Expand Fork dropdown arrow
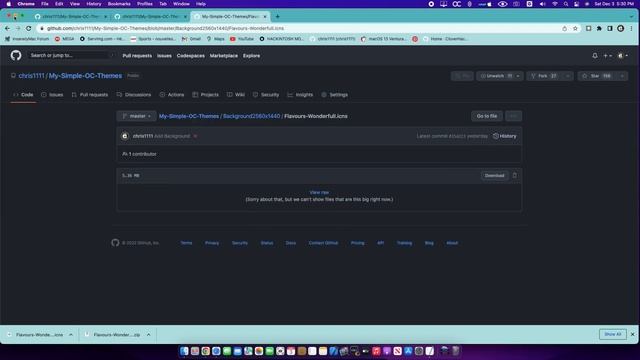Viewport: 640px width, 360px height. pyautogui.click(x=568, y=76)
